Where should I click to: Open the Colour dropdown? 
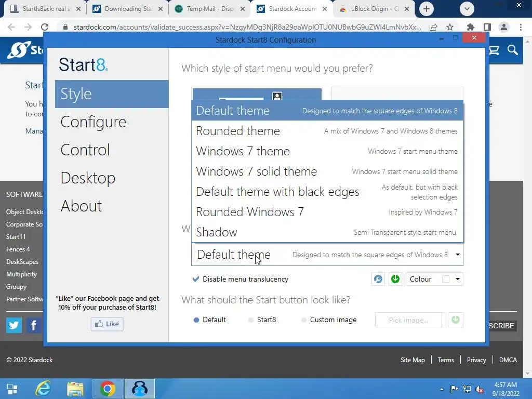[x=457, y=279]
